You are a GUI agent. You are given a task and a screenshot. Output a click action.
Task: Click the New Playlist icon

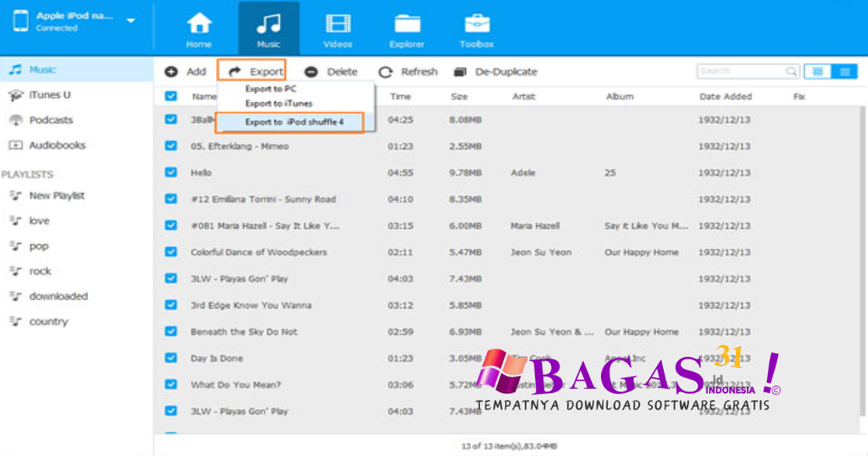tap(15, 196)
